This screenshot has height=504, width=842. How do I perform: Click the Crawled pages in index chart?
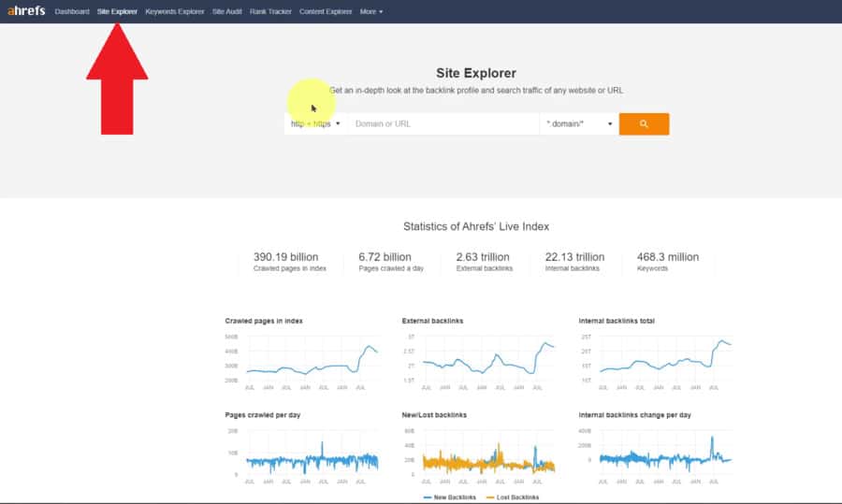click(x=302, y=361)
